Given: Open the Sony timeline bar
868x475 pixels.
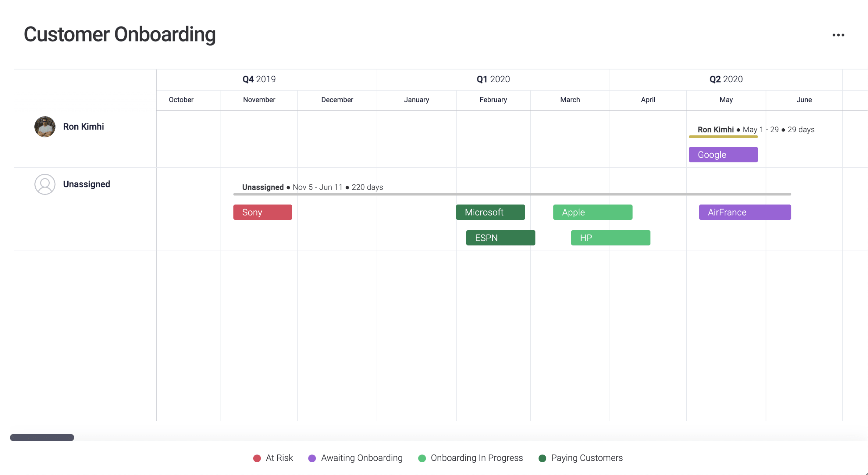Looking at the screenshot, I should click(x=262, y=212).
